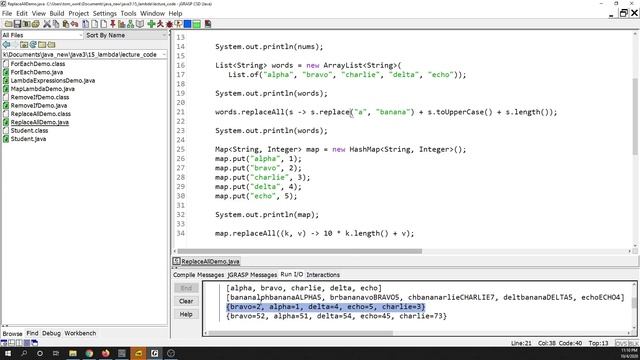
Task: Click the new folder icon in browser panel
Action: tap(42, 44)
